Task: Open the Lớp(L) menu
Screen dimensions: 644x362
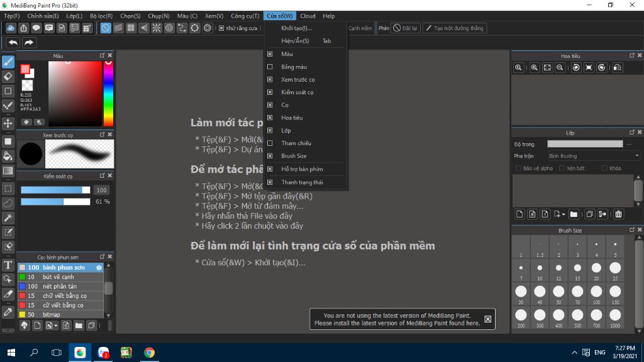Action: pyautogui.click(x=74, y=16)
